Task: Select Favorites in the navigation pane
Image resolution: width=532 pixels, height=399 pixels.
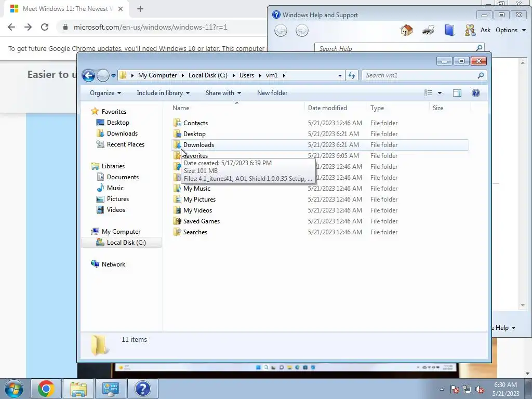Action: pos(109,112)
